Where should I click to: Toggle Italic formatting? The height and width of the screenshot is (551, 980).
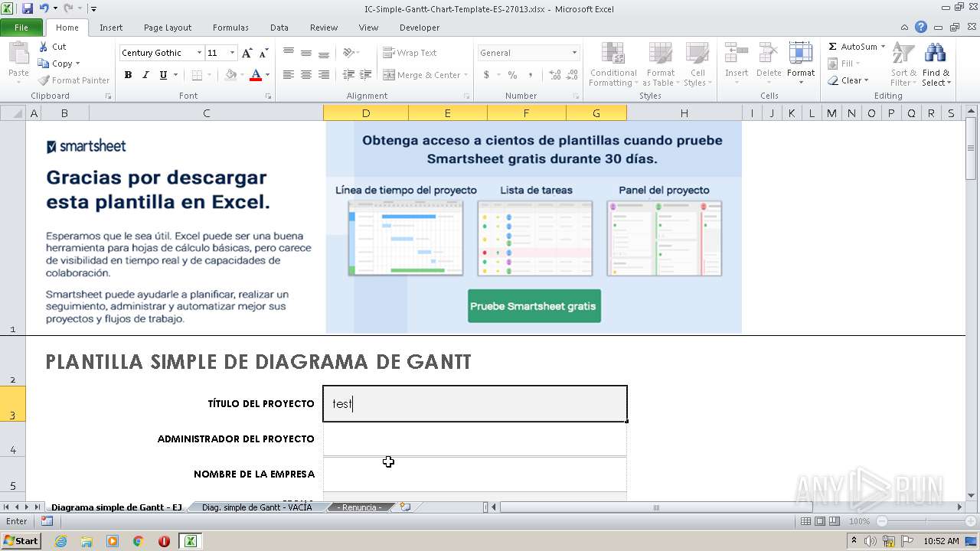point(145,75)
